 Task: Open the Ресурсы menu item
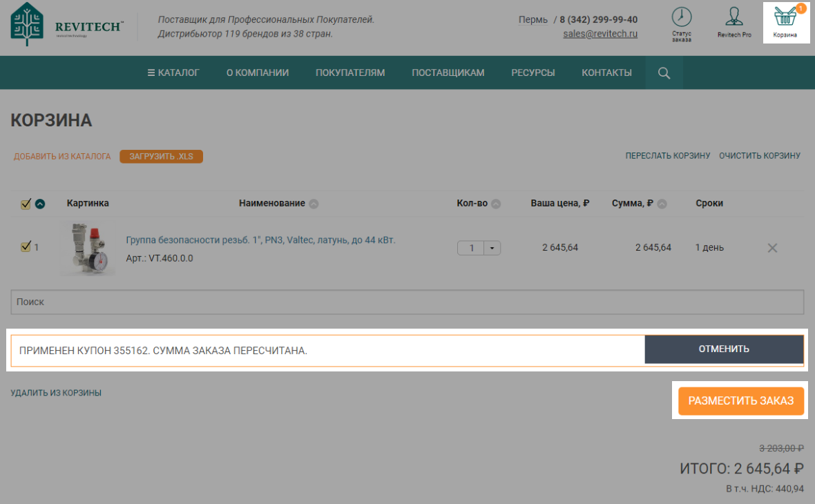pos(533,72)
